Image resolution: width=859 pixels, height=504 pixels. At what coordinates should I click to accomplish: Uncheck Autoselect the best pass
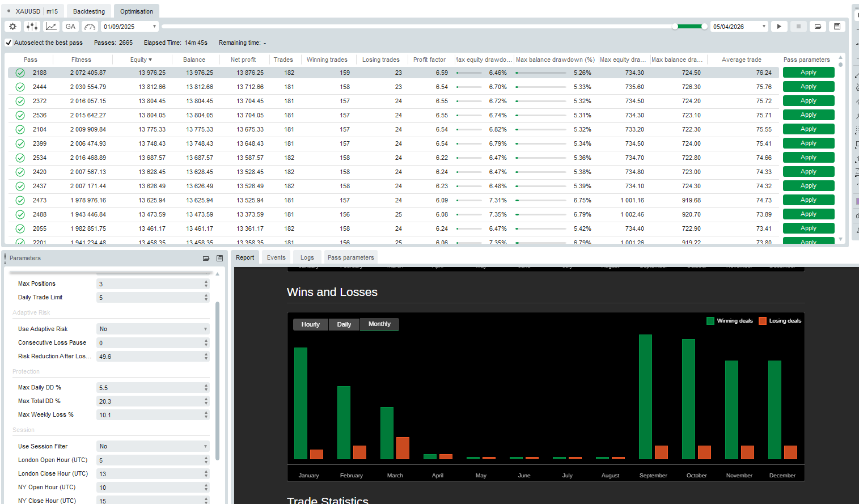click(8, 43)
